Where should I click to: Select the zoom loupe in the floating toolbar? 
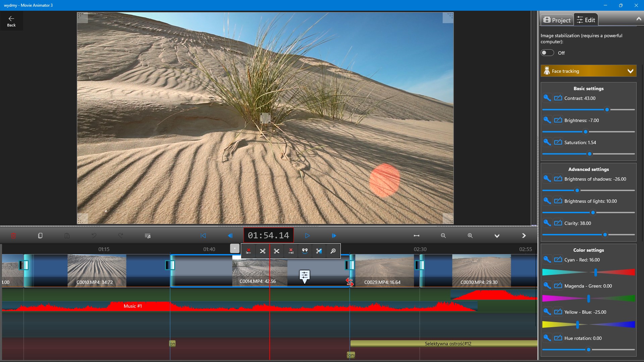point(333,251)
